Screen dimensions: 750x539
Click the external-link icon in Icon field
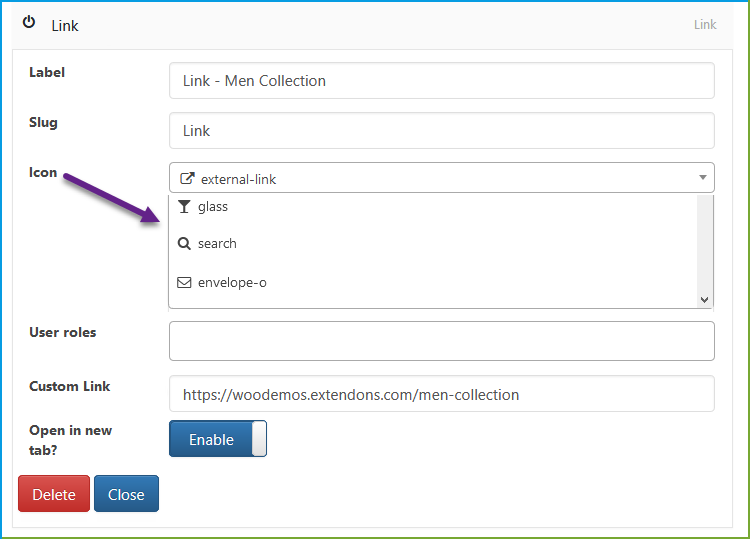[187, 178]
